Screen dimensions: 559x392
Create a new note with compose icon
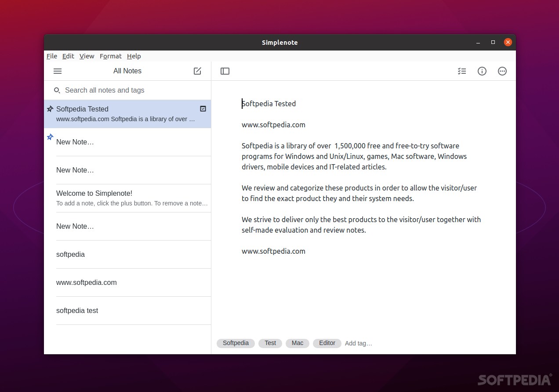pyautogui.click(x=197, y=71)
